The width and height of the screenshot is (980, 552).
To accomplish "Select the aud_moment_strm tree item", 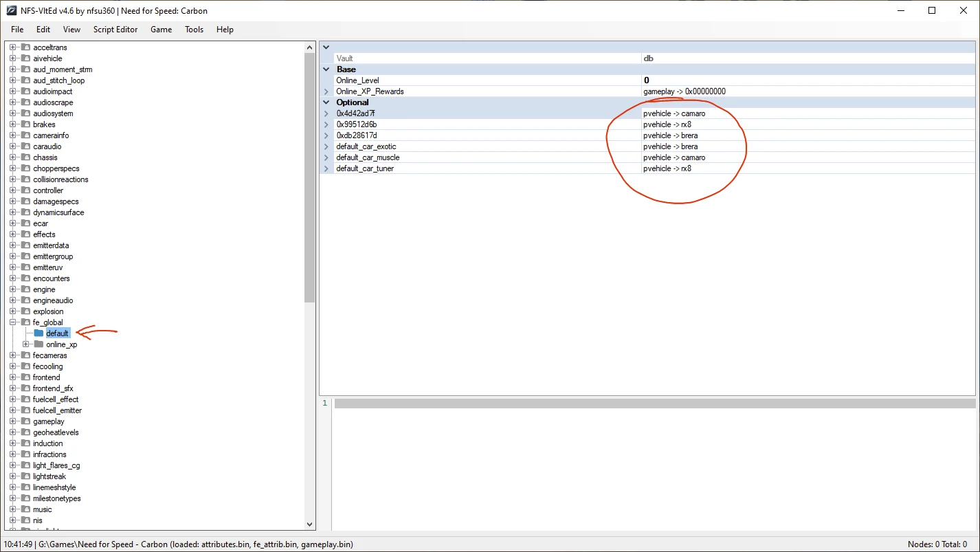I will point(63,69).
